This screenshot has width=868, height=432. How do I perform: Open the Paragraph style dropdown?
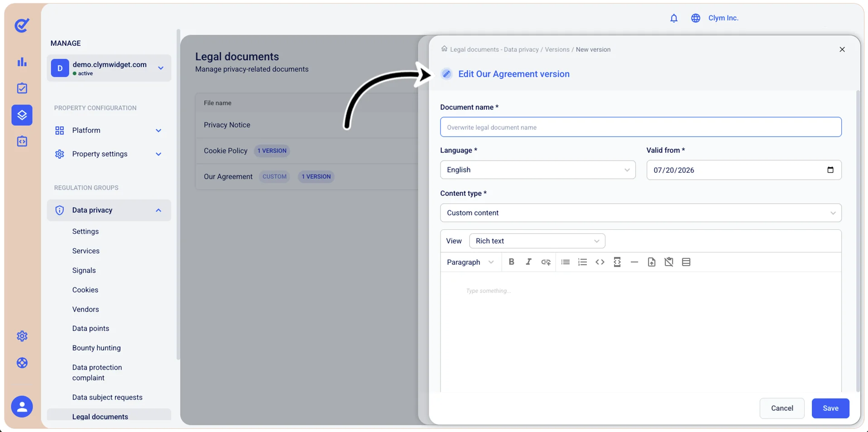pos(470,262)
